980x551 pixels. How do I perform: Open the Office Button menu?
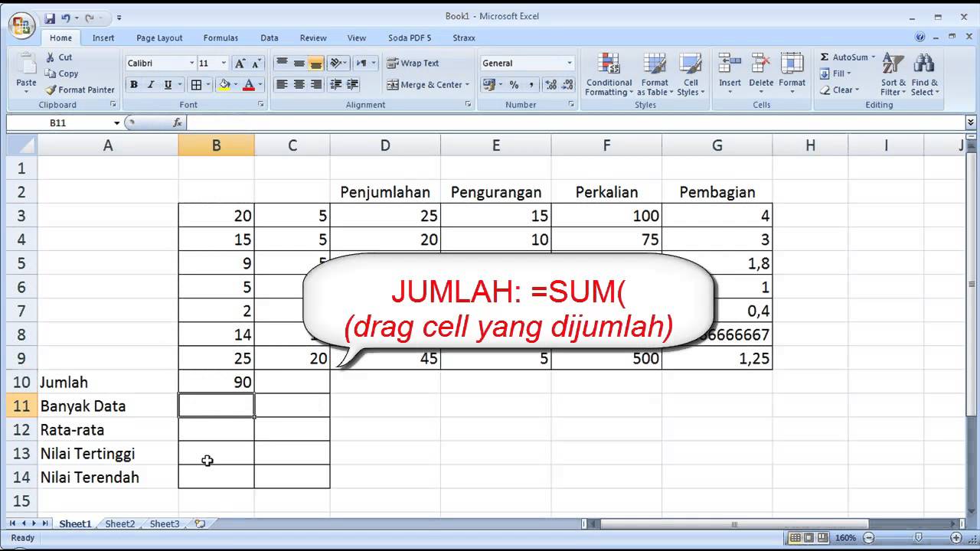[x=21, y=25]
